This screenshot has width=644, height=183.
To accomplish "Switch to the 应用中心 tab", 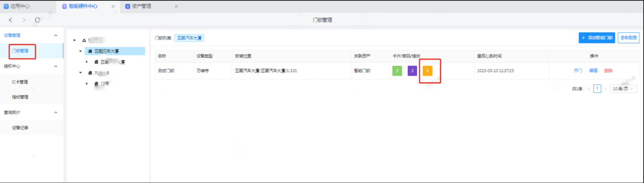I will tap(17, 6).
